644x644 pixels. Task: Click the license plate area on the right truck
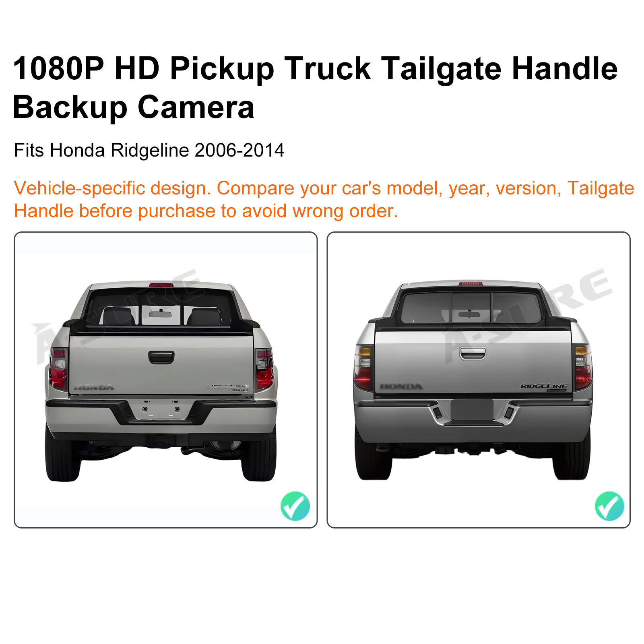pos(472,409)
